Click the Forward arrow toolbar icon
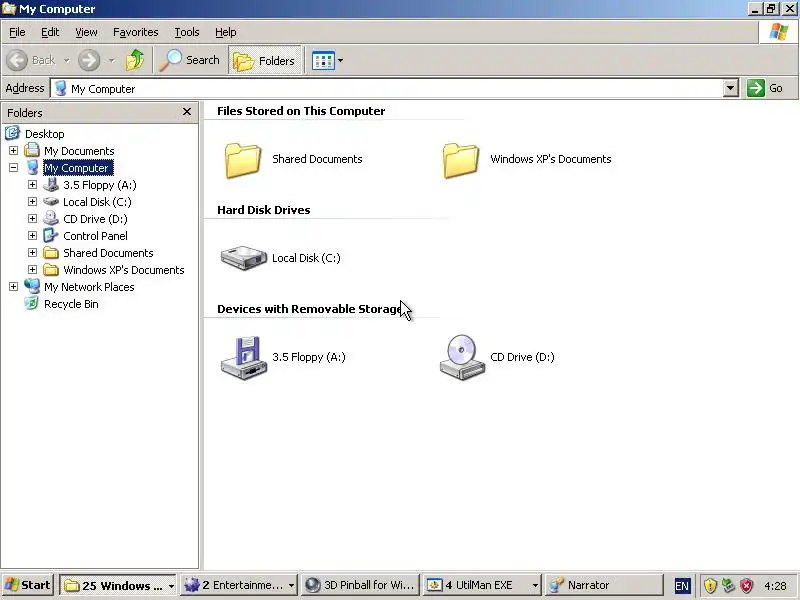 (x=89, y=60)
